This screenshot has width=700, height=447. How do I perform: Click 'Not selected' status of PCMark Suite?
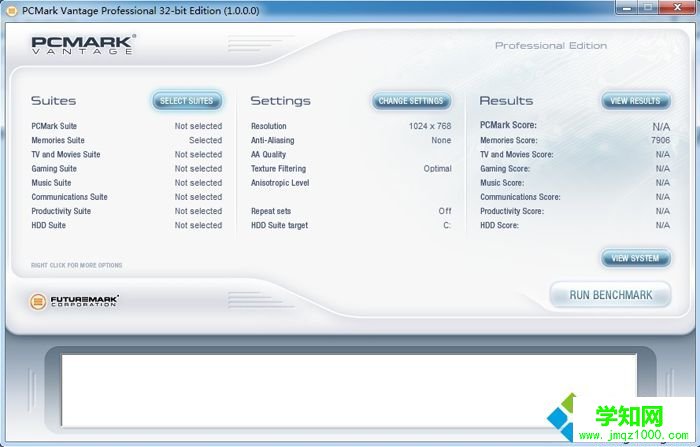(x=198, y=126)
